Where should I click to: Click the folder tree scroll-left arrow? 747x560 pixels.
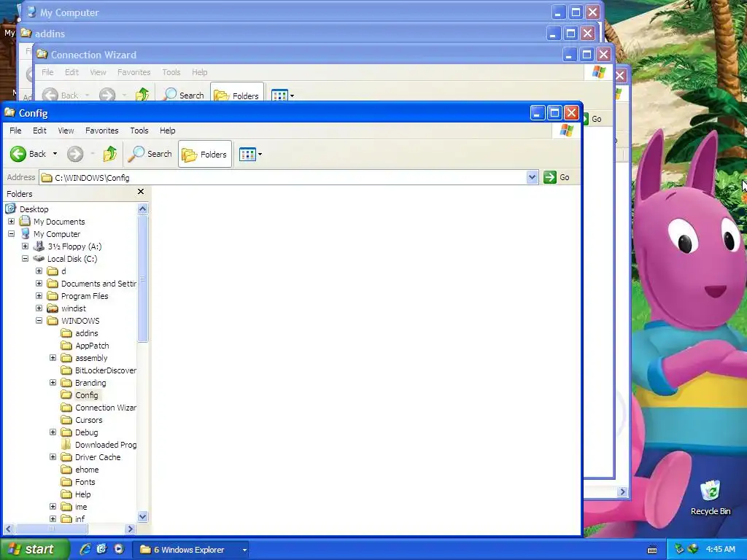9,529
